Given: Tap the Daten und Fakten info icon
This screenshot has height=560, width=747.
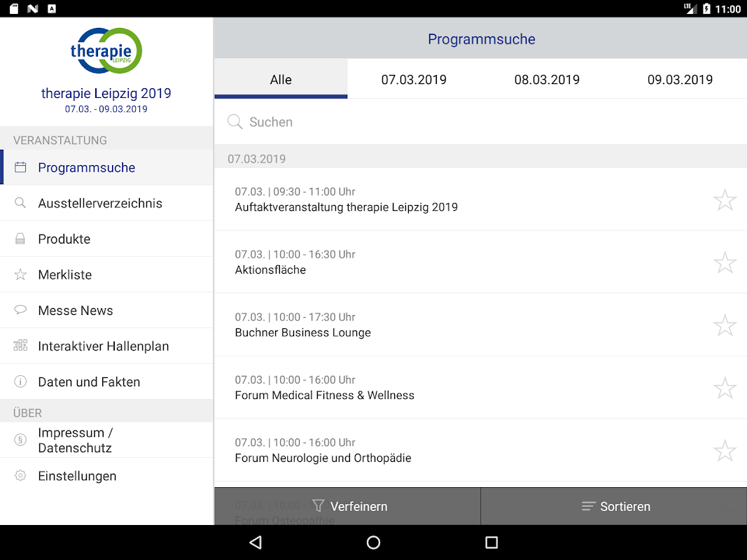Looking at the screenshot, I should tap(20, 381).
